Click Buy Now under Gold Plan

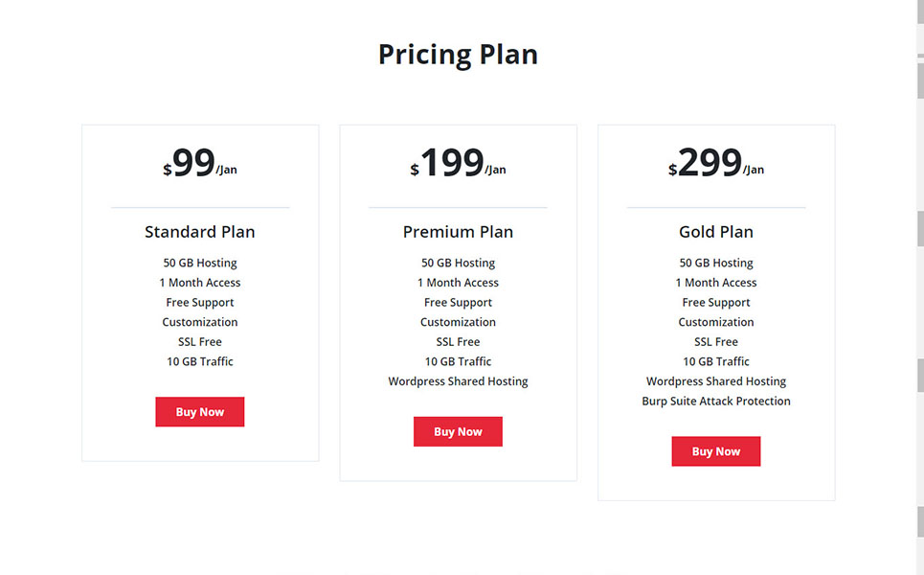click(x=716, y=451)
